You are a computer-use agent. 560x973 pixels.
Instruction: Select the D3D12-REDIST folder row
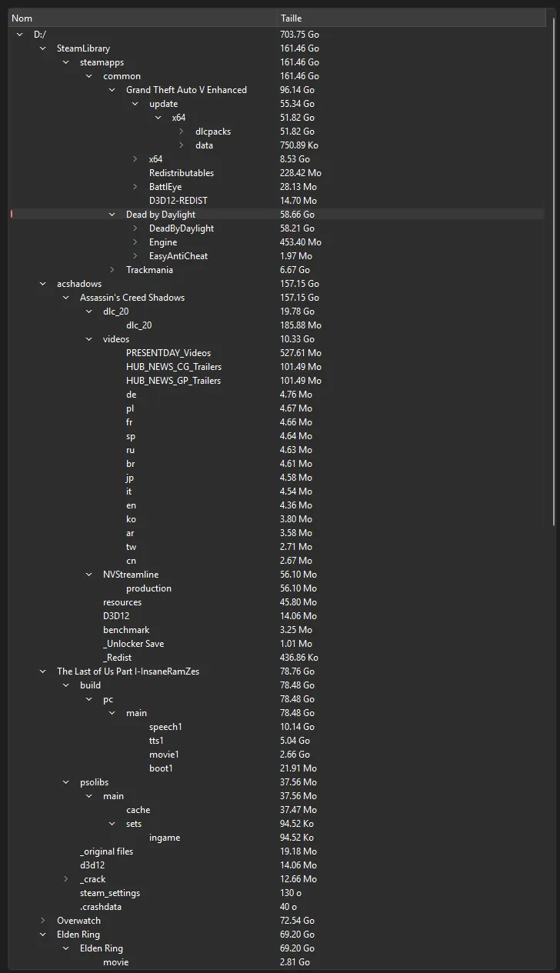click(277, 201)
